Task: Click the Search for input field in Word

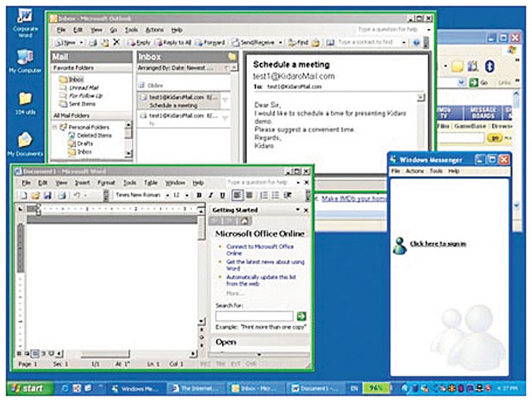Action: (254, 316)
